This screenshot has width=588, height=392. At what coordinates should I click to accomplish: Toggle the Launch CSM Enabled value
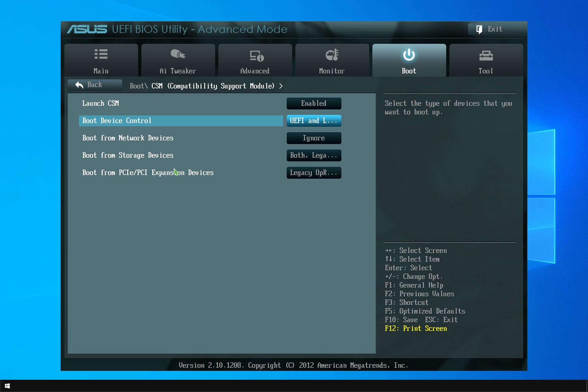click(314, 104)
